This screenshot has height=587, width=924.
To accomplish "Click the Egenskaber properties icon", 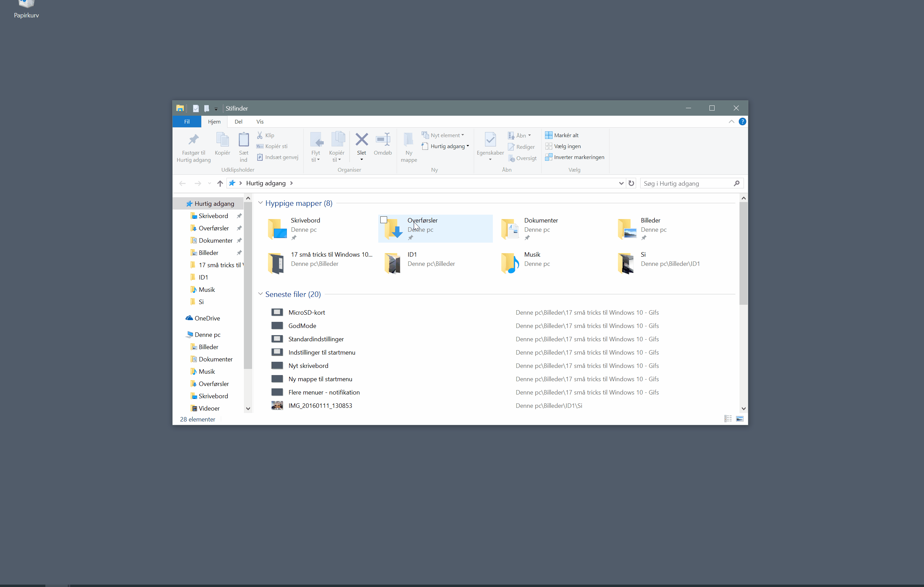I will click(490, 140).
